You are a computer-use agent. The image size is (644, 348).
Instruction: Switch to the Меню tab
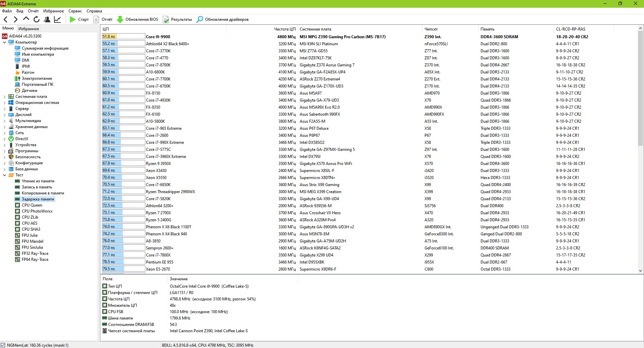coord(8,28)
